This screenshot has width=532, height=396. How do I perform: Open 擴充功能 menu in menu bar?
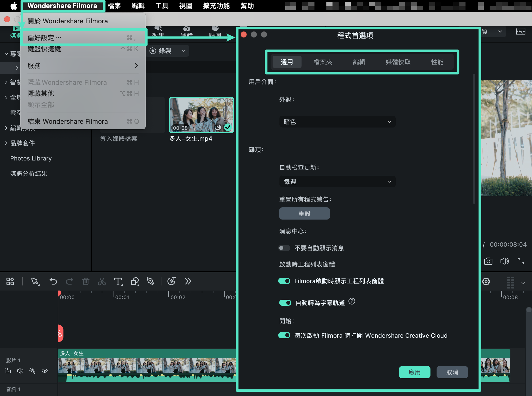click(x=216, y=6)
